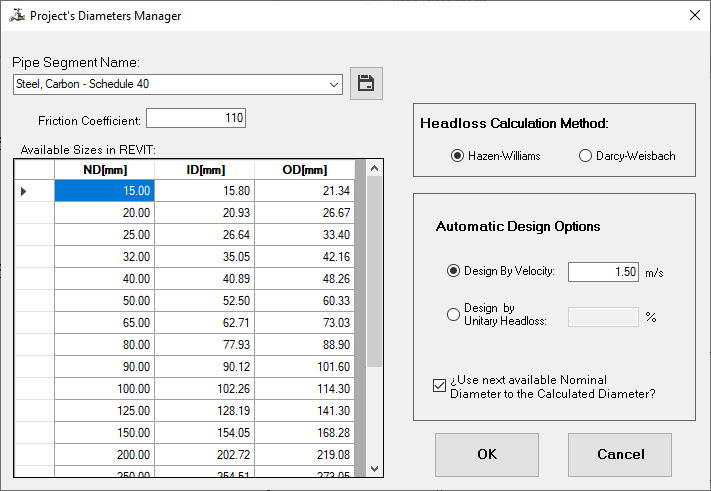Close the Project's Diameters Manager dialog
The height and width of the screenshot is (491, 711).
(694, 15)
